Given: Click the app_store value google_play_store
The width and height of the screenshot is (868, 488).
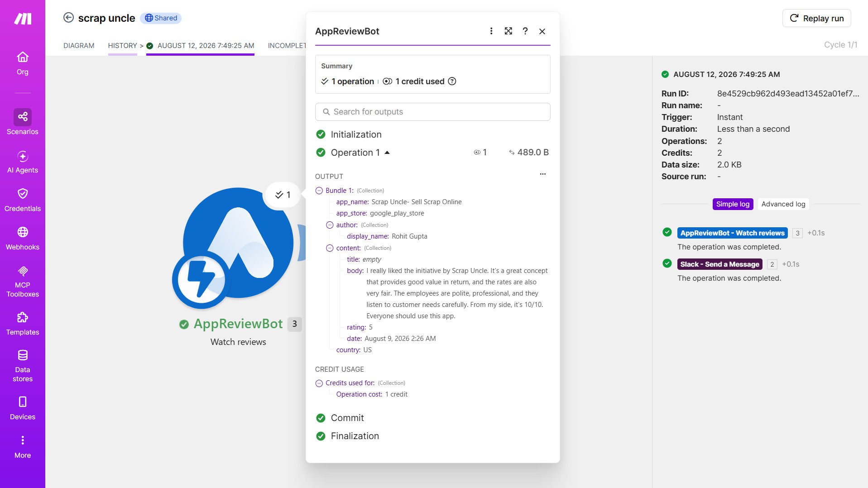Looking at the screenshot, I should click(397, 213).
